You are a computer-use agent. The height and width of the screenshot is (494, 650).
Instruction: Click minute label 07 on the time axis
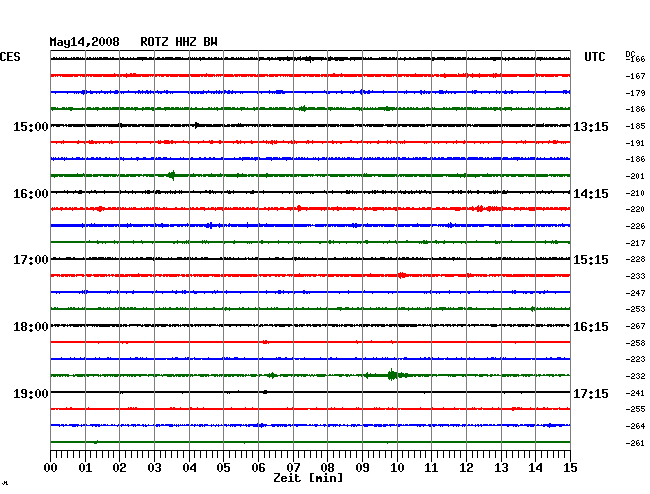point(293,468)
